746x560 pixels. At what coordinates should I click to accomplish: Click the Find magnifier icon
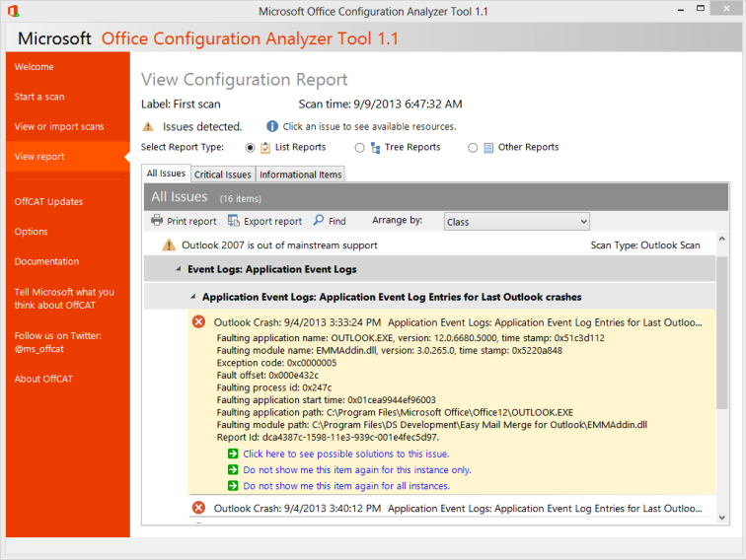coord(319,221)
